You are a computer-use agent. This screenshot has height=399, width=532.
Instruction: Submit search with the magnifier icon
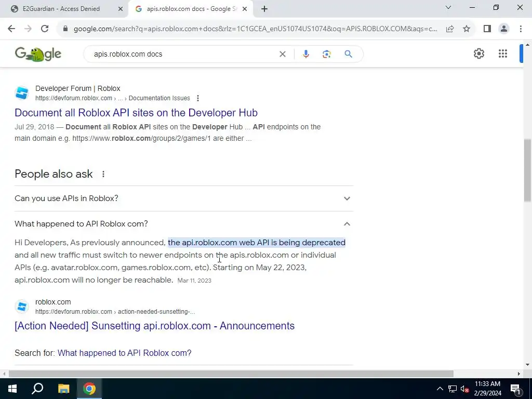tap(348, 54)
